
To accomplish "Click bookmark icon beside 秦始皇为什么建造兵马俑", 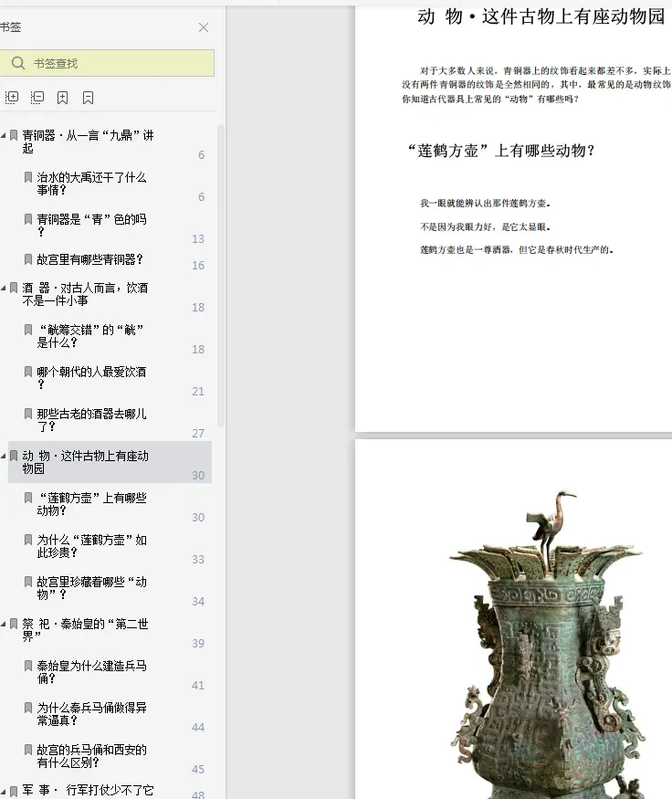I will (28, 666).
